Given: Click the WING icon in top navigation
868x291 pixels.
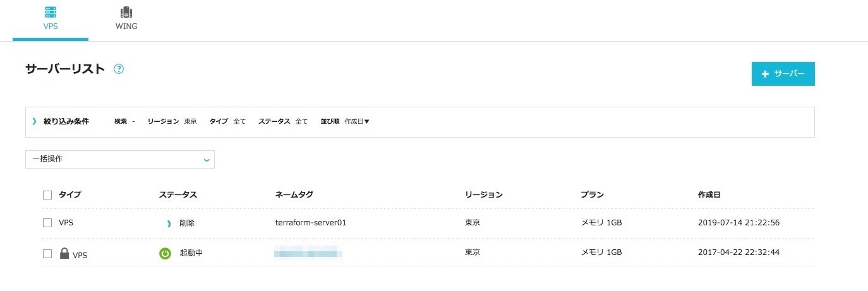Looking at the screenshot, I should tap(126, 12).
